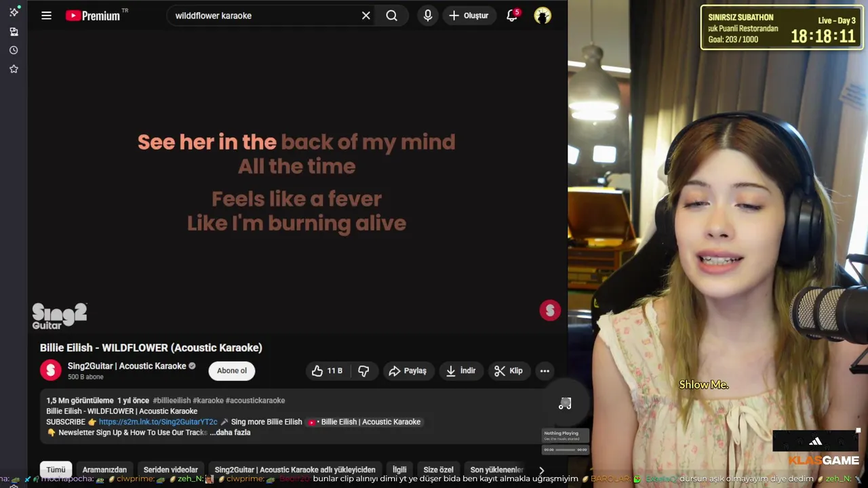Select the Seriden videolar chip
The height and width of the screenshot is (488, 868).
click(x=171, y=470)
